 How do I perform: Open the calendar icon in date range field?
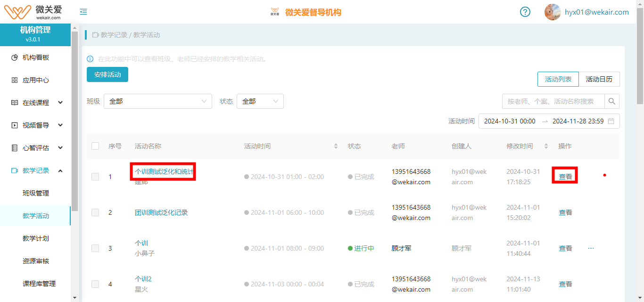coord(611,121)
